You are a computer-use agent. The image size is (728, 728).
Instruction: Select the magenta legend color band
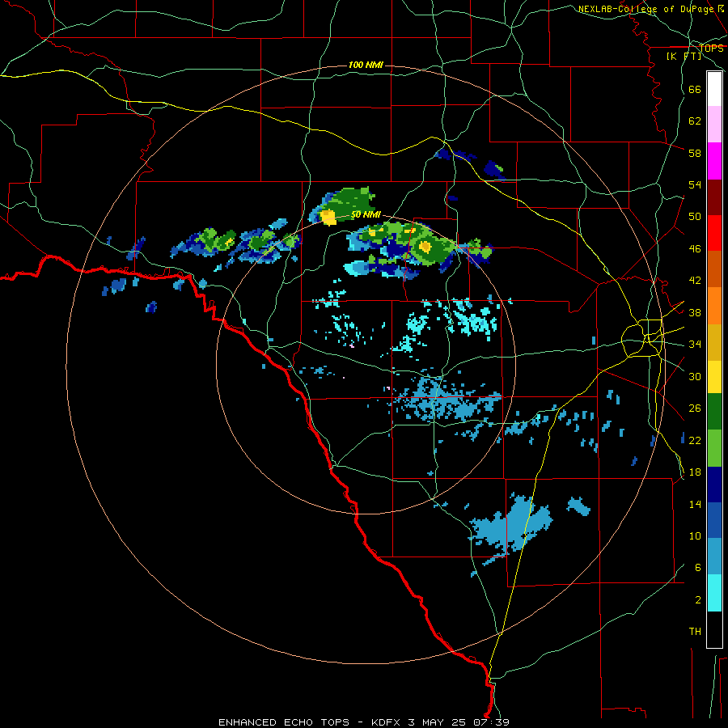point(714,161)
